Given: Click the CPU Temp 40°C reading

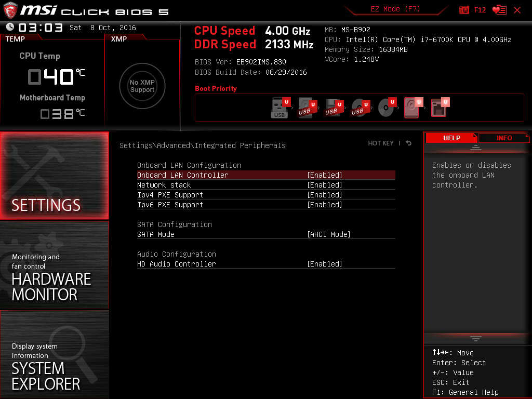Looking at the screenshot, I should point(56,77).
